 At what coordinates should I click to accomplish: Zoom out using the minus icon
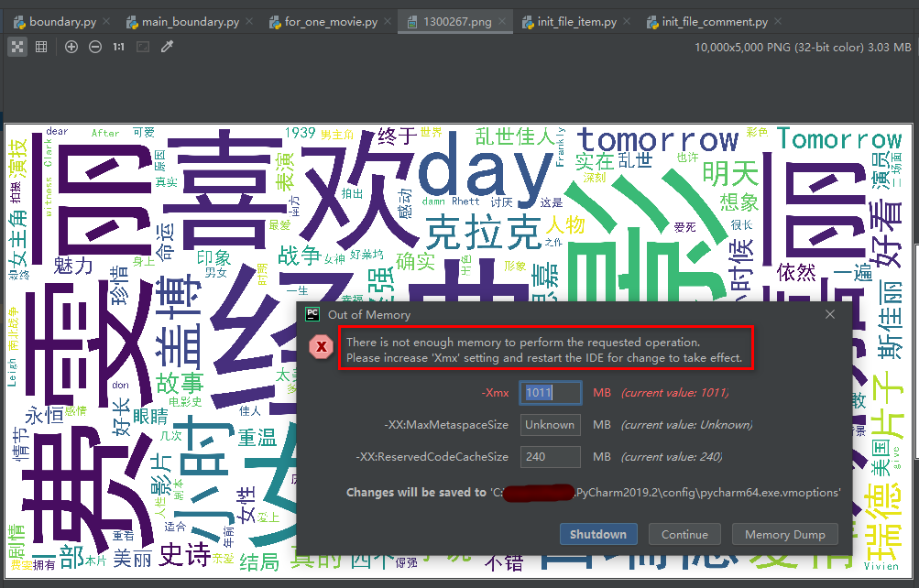(95, 47)
